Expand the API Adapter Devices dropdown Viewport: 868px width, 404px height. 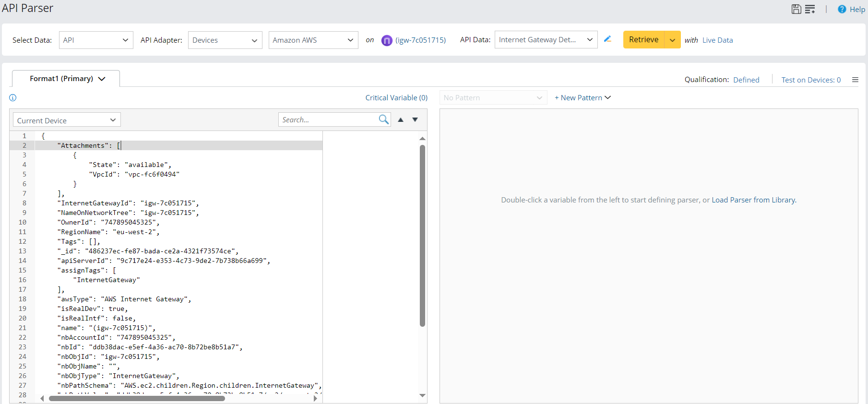coord(225,40)
